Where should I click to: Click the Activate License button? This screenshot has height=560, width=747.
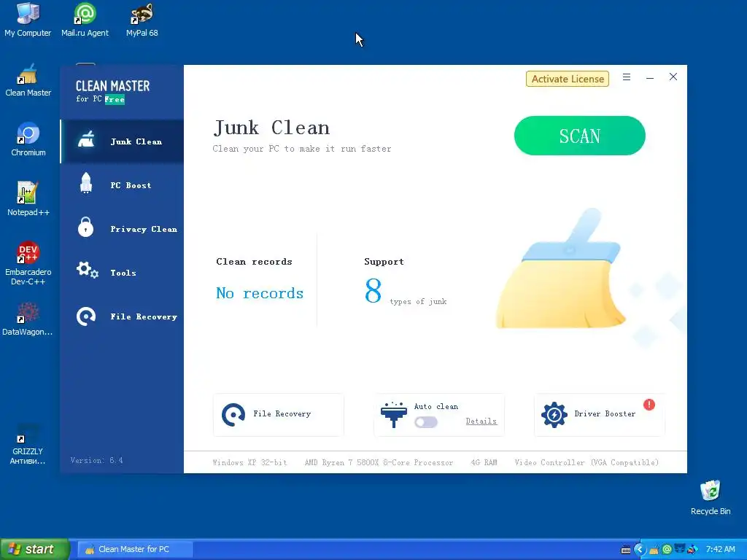(x=568, y=79)
